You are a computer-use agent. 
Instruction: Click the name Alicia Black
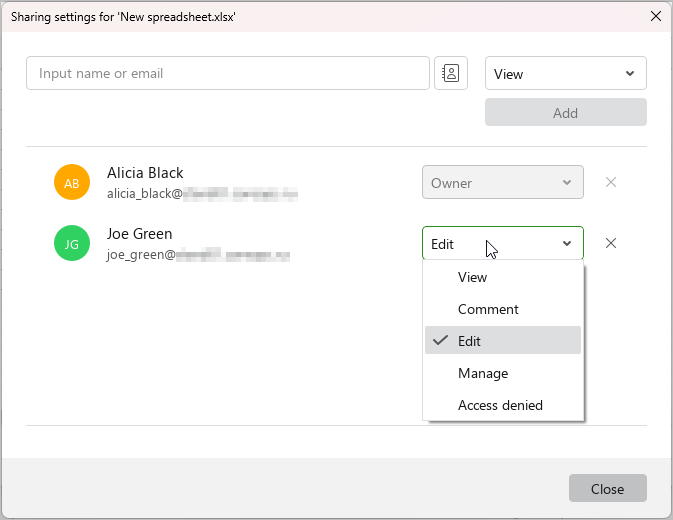coord(145,173)
